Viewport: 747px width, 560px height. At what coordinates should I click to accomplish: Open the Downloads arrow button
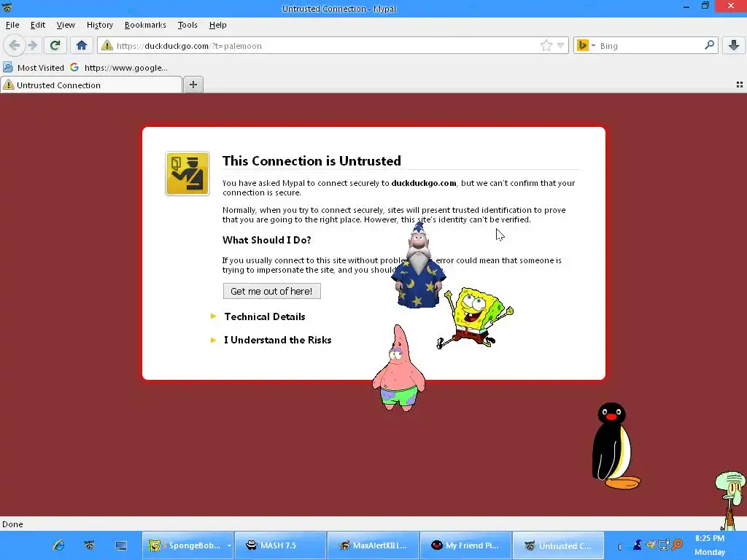[x=734, y=46]
